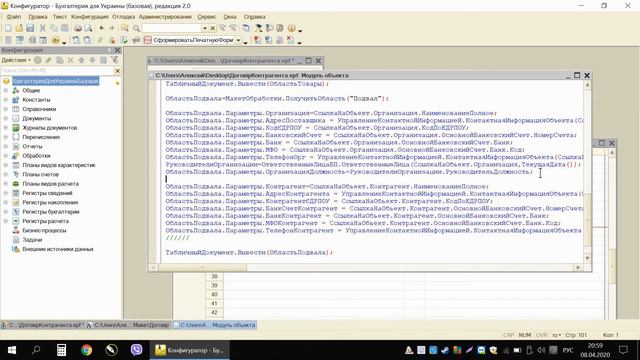Switch to the ДоговорКонтрагента.epf window tab
640x360 pixels.
[43, 325]
